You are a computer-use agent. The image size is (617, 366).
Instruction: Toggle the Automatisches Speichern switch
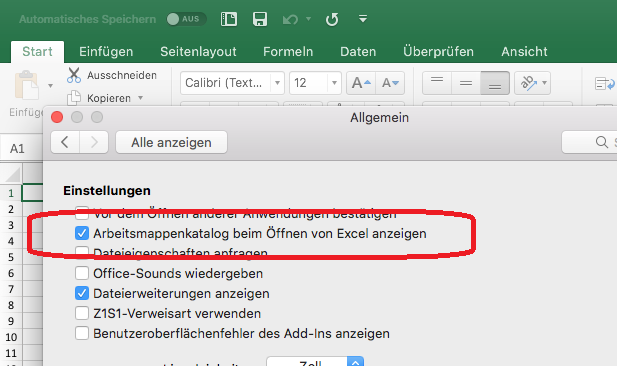click(186, 19)
